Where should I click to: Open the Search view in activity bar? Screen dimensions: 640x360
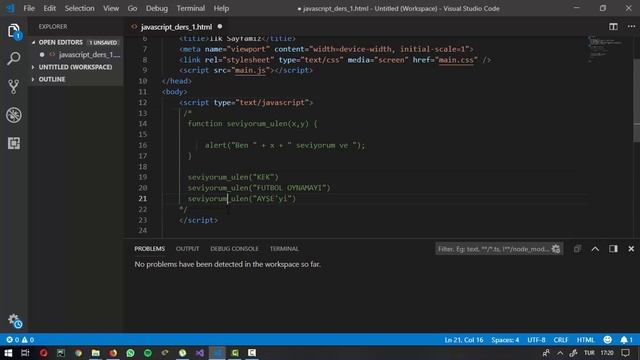[x=13, y=59]
